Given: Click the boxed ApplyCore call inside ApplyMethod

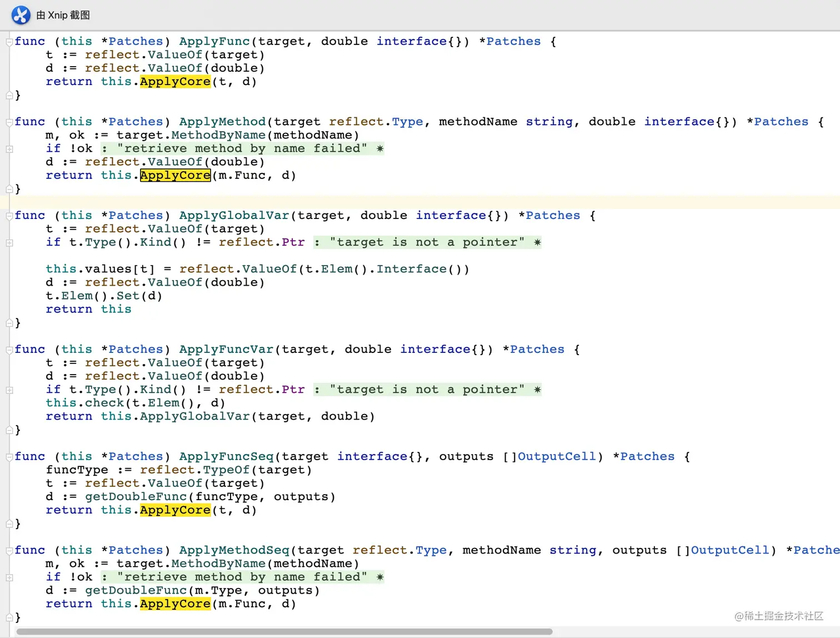Looking at the screenshot, I should coord(175,176).
